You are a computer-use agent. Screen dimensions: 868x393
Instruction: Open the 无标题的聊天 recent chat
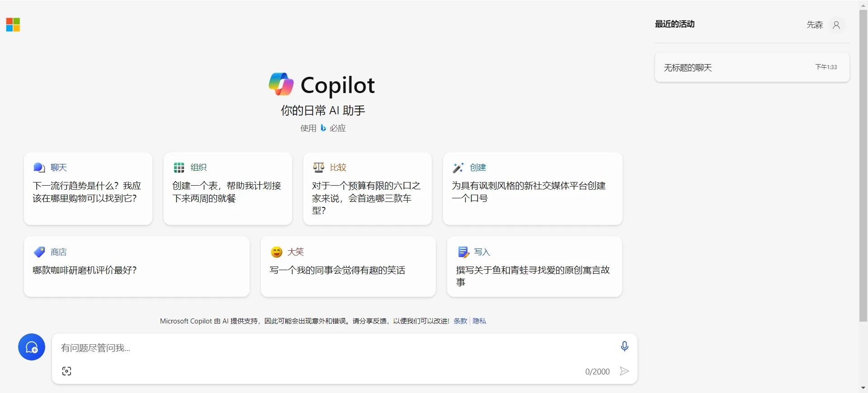coord(752,67)
